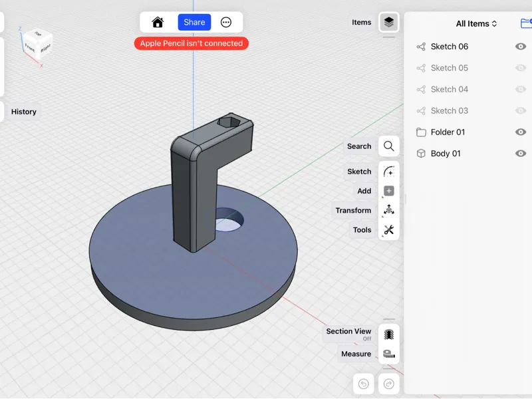Open the Add plus tool
This screenshot has height=399, width=532.
(x=389, y=191)
